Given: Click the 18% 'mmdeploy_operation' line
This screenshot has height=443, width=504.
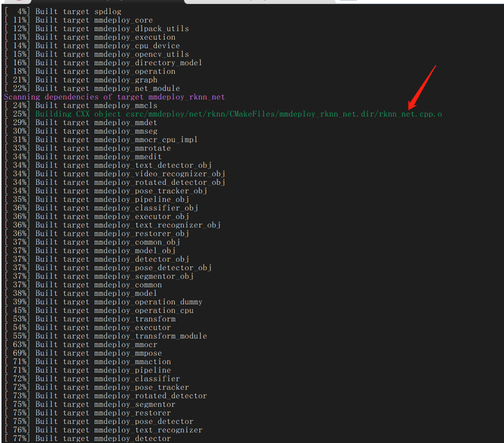Looking at the screenshot, I should (90, 71).
